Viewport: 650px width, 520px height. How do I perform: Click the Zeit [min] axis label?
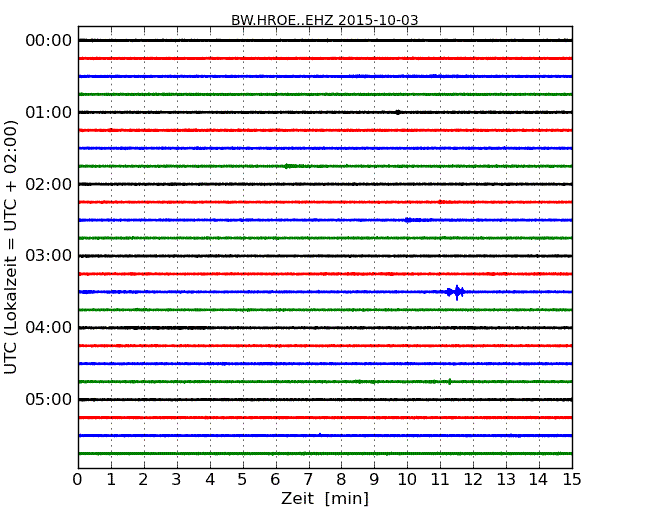click(x=325, y=498)
